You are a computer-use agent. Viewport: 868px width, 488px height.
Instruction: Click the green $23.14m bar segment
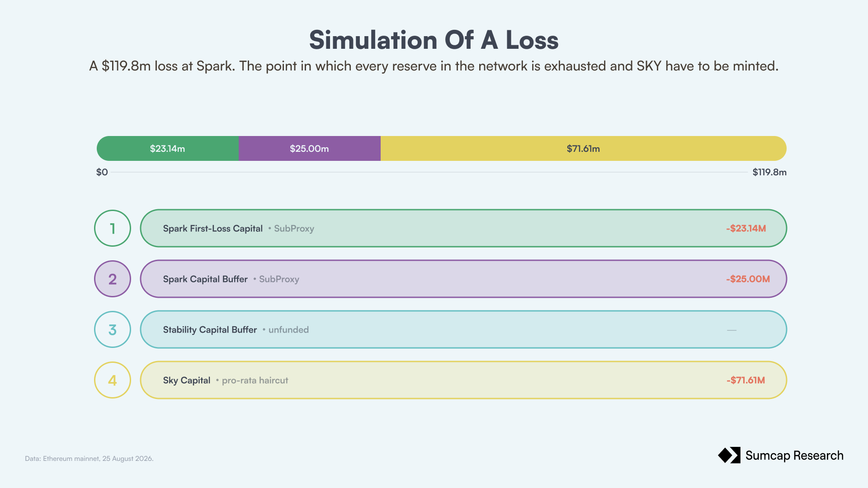(168, 149)
